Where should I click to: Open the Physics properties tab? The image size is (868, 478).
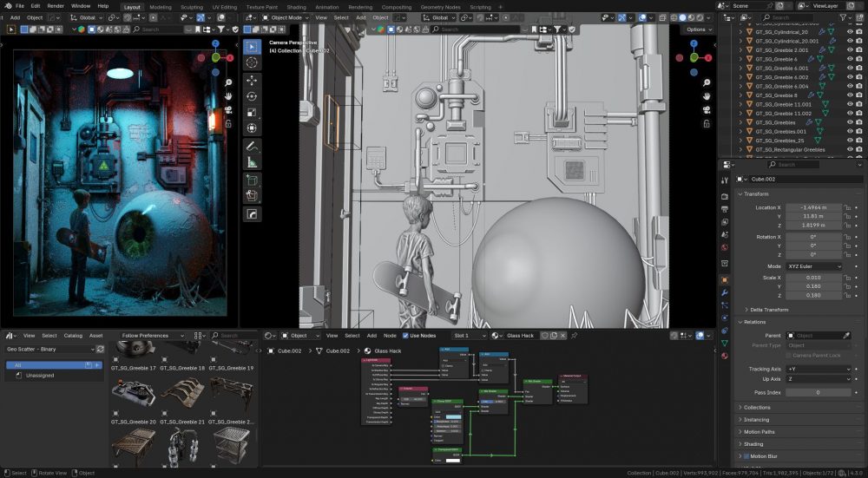(x=725, y=318)
